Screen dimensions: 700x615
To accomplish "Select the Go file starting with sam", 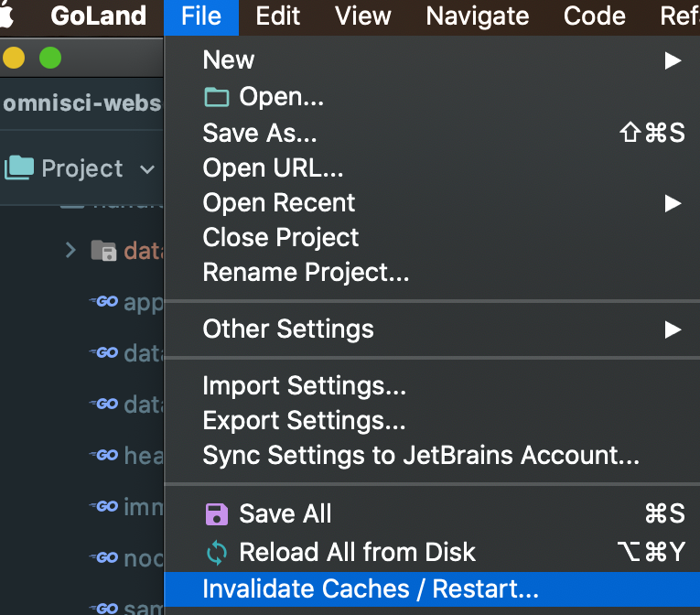I will click(126, 608).
